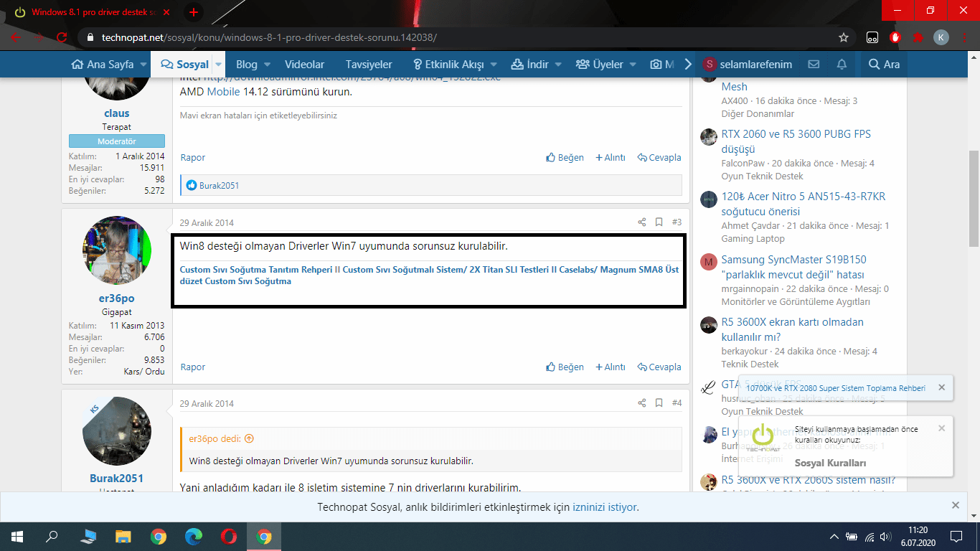Viewport: 980px width, 551px height.
Task: Expand the Sosyal dropdown arrow
Action: click(x=219, y=65)
